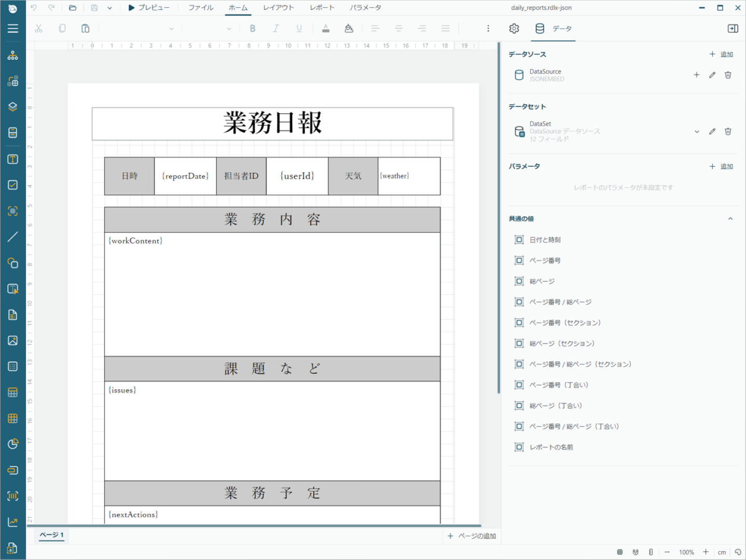
Task: Switch to the レイアウト tab
Action: [278, 8]
